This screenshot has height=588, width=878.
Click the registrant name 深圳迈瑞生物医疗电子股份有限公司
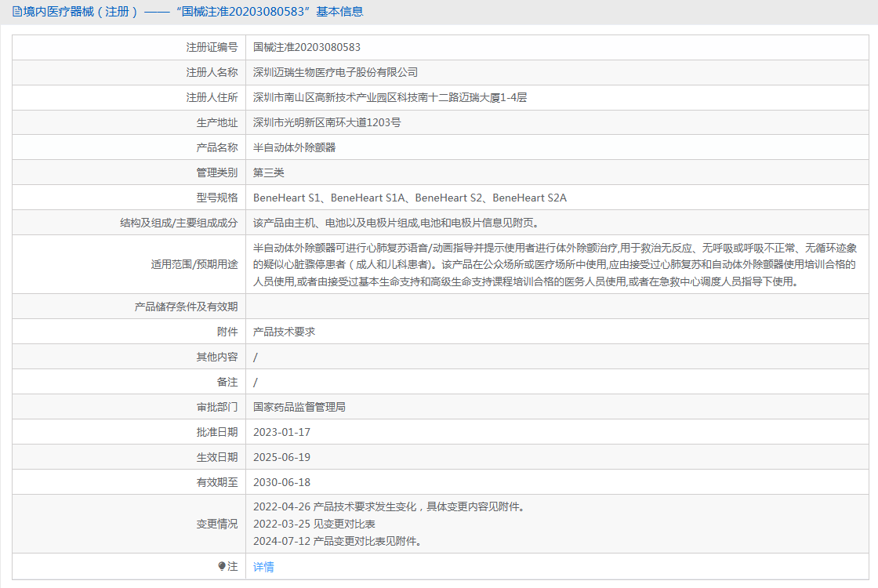pos(336,72)
